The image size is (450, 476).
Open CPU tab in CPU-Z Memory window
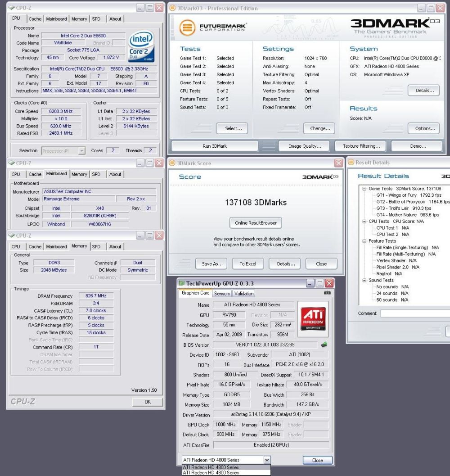[16, 246]
